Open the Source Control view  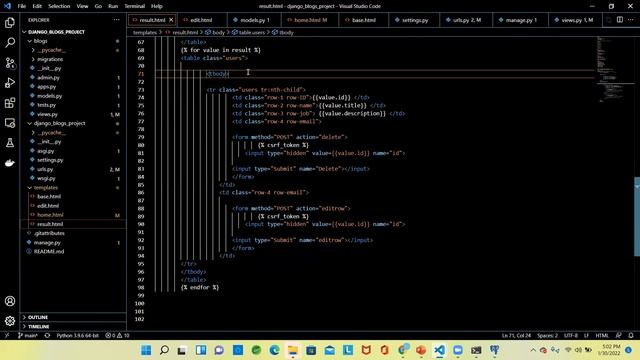[x=10, y=63]
